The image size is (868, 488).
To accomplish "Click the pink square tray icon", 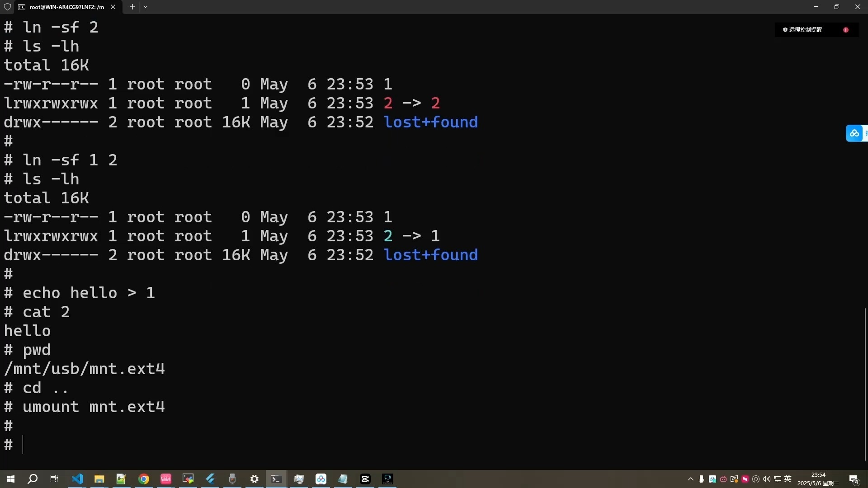I will click(745, 479).
